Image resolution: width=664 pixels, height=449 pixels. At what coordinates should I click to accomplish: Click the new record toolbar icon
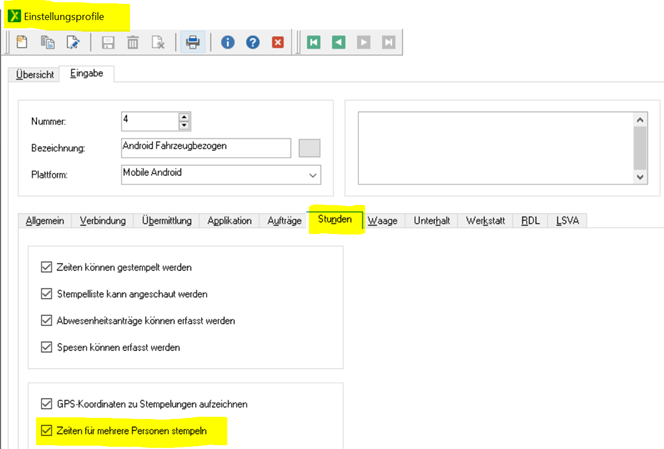22,42
